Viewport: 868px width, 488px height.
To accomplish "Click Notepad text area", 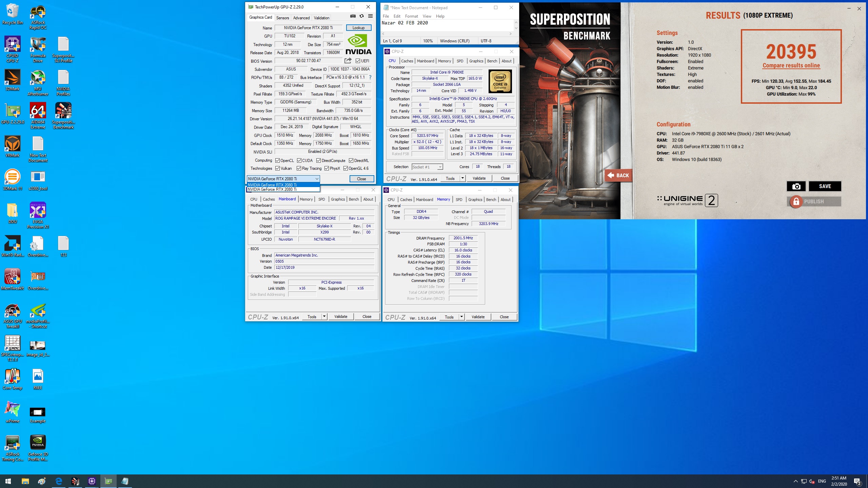I will (x=447, y=25).
